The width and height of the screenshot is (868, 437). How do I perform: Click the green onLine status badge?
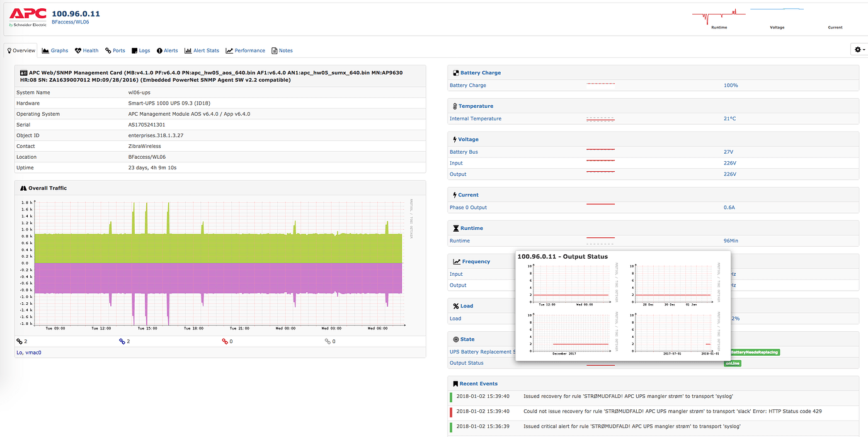[731, 363]
